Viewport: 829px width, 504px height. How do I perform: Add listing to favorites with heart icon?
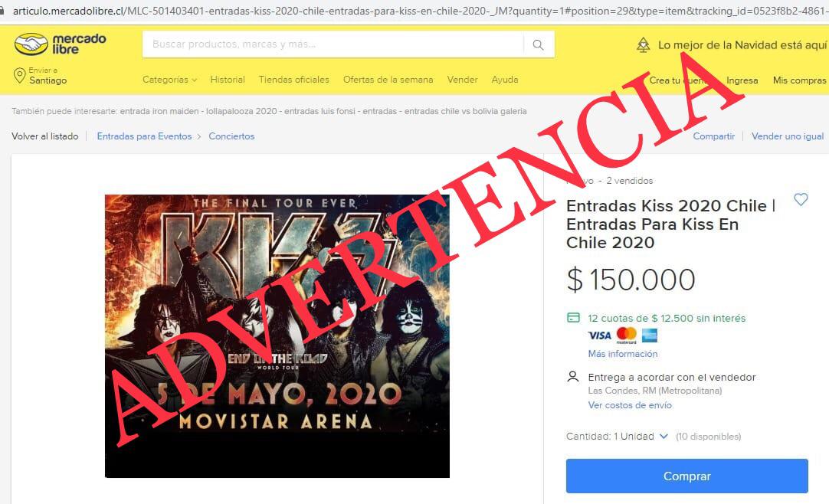pos(801,199)
